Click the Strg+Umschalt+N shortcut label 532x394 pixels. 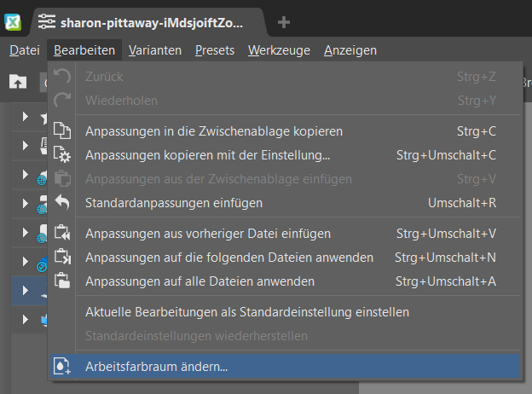point(445,258)
